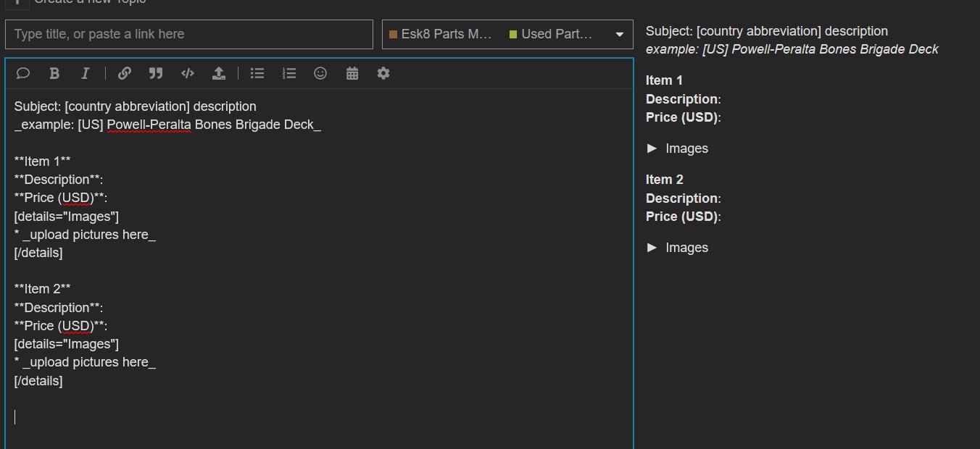Image resolution: width=980 pixels, height=449 pixels.
Task: Click the topic title input field
Action: click(189, 34)
